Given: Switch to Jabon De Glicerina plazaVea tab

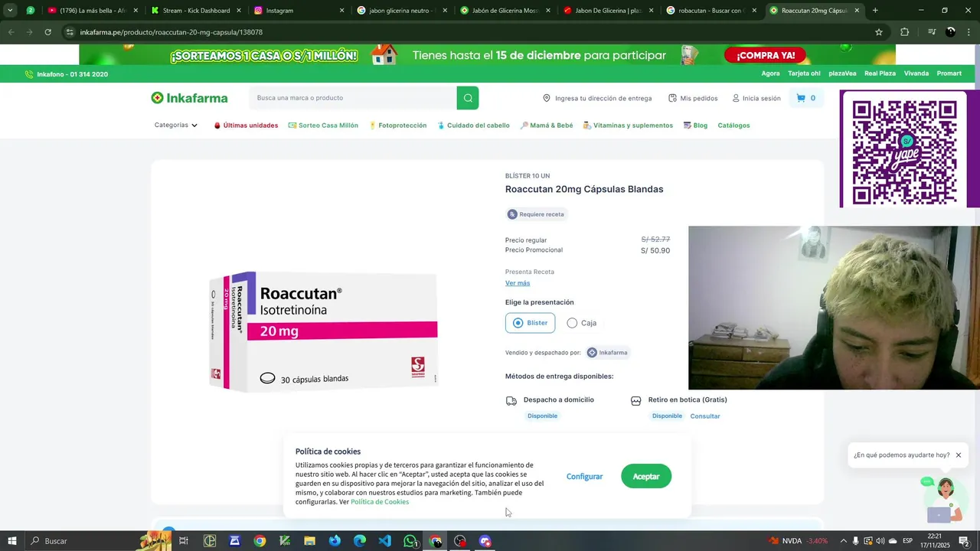Looking at the screenshot, I should coord(608,11).
